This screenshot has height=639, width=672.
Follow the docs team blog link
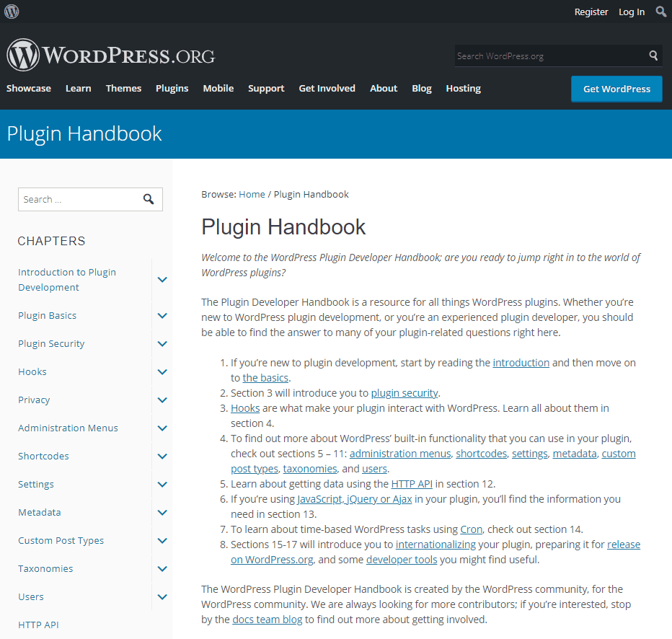[x=267, y=620]
